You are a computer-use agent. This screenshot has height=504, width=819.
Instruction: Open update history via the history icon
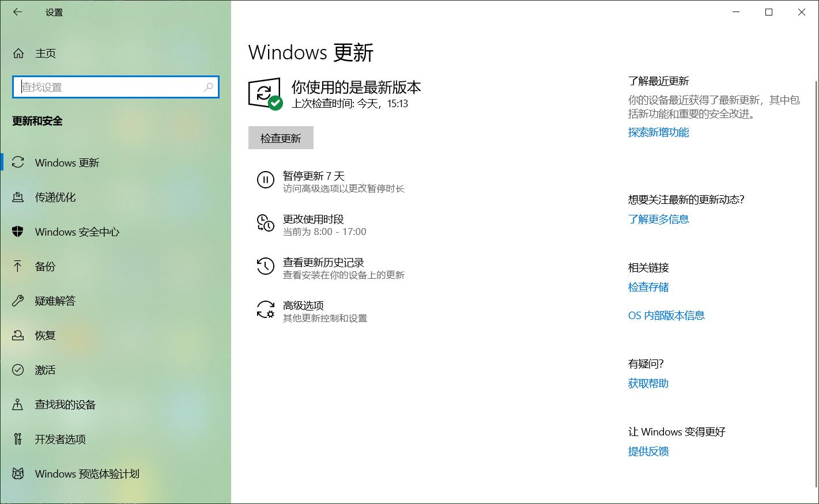click(x=265, y=266)
